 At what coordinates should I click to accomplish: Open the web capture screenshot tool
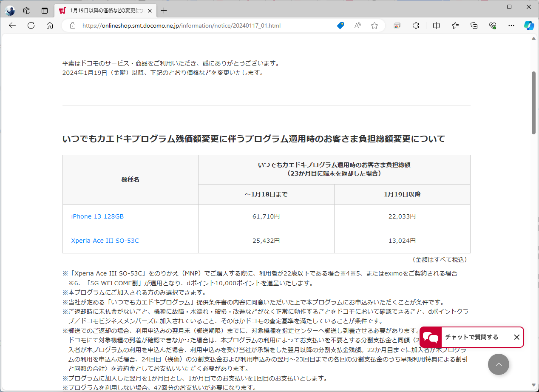tap(397, 26)
